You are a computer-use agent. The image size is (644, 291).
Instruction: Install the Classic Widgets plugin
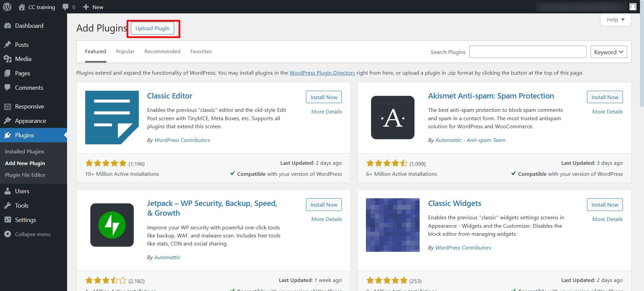pyautogui.click(x=605, y=205)
